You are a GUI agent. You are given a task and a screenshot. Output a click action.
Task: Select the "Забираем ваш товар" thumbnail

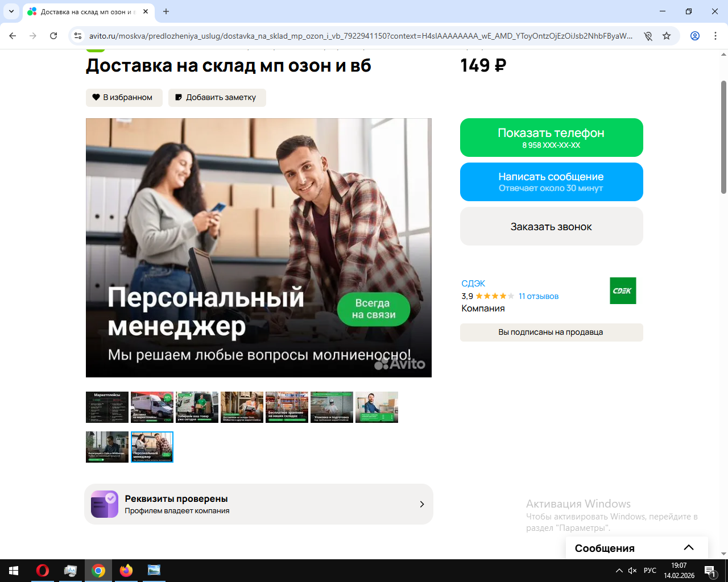[197, 407]
